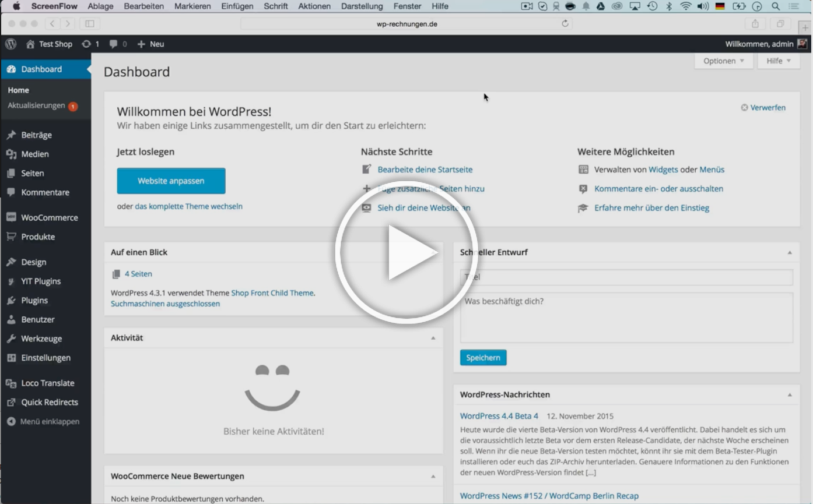The height and width of the screenshot is (504, 813).
Task: Click the browser address bar wp-rechnungen.de
Action: [x=406, y=24]
